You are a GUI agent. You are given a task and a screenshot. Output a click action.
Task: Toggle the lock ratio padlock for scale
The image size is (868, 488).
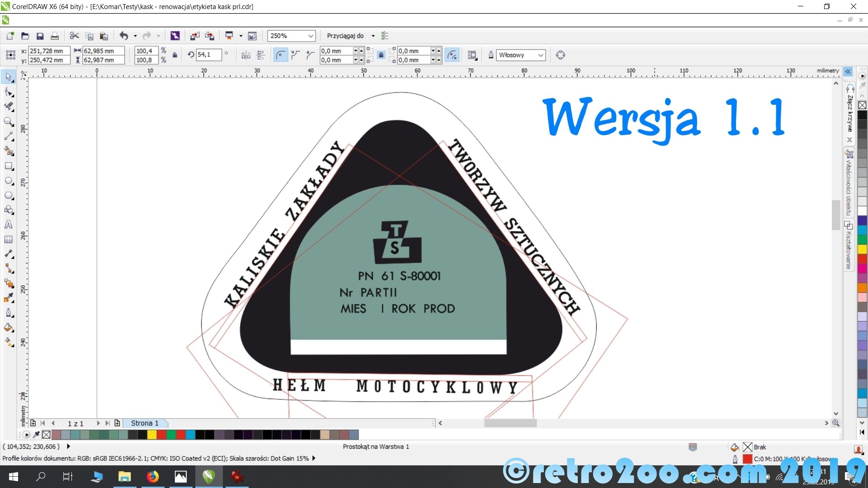tap(175, 55)
